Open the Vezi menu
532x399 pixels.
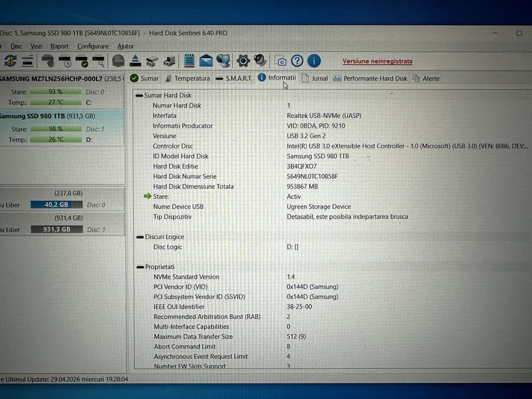tap(36, 46)
